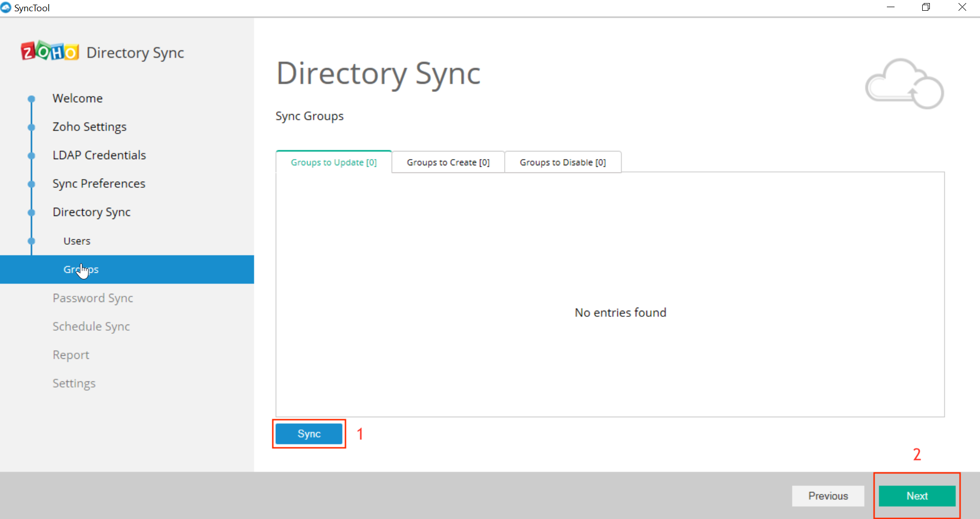Image resolution: width=980 pixels, height=519 pixels.
Task: Open the Settings section
Action: pos(74,383)
